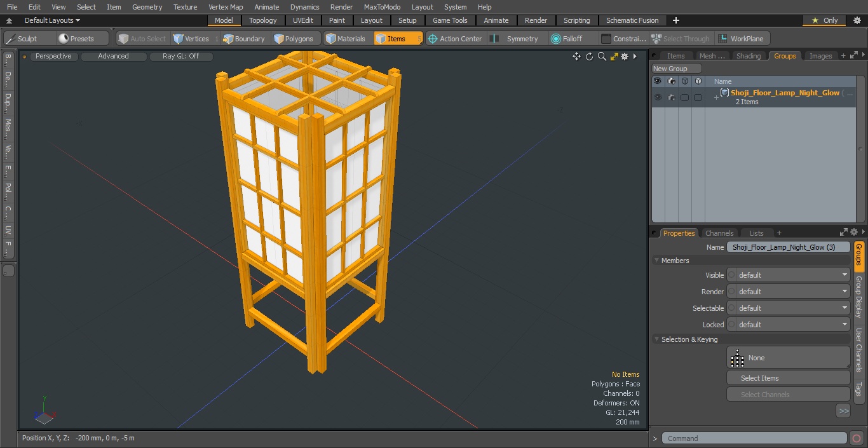Switch to the Shading tab
Image resolution: width=868 pixels, height=448 pixels.
(748, 56)
